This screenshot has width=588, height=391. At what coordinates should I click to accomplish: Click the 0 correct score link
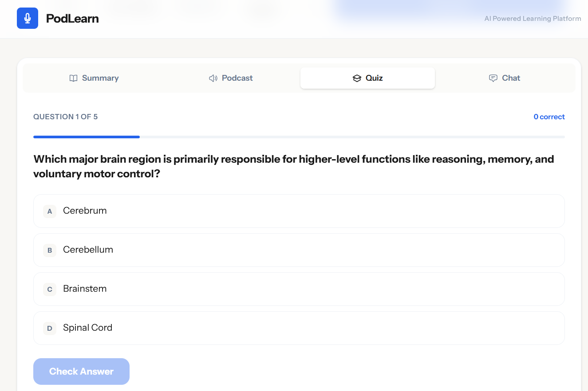click(x=549, y=117)
